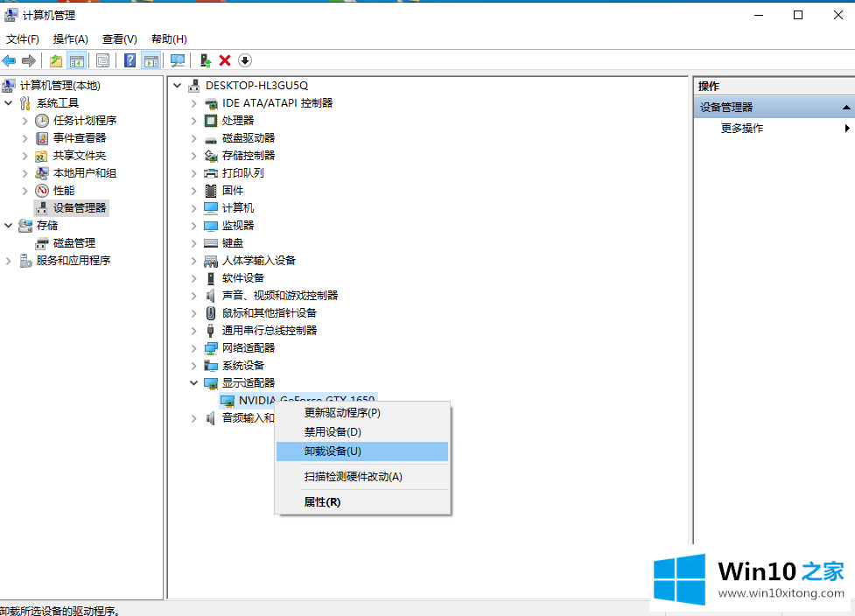Collapse the 存储 node

pos(9,225)
